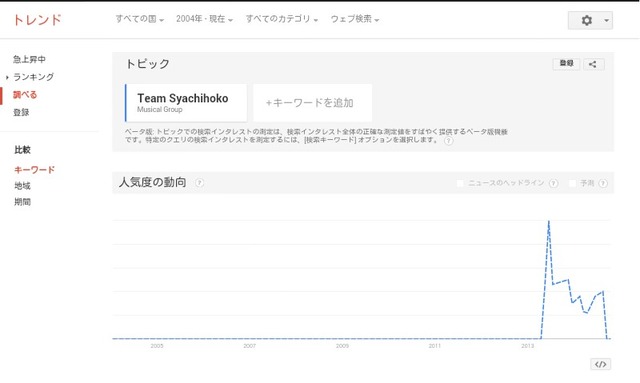Select キーワード comparison option
This screenshot has width=640, height=383.
(x=34, y=170)
